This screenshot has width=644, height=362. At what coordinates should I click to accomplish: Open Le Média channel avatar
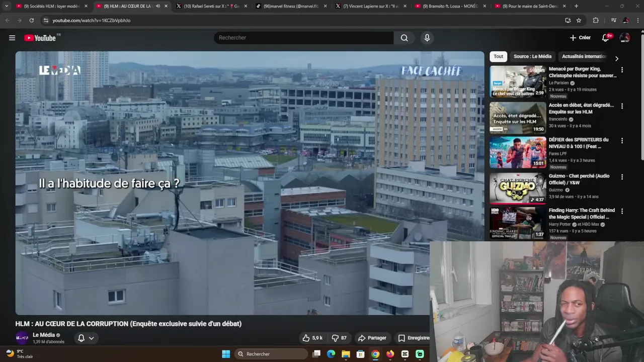pos(22,338)
